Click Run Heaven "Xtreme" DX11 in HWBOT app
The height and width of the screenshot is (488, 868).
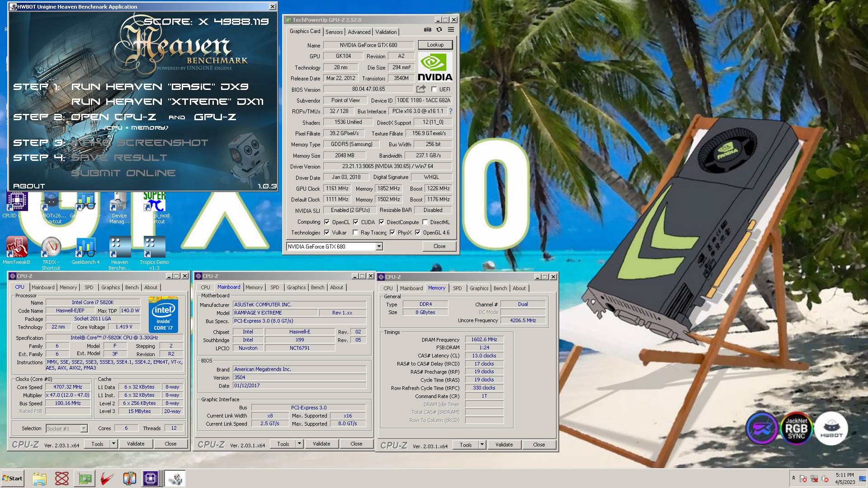click(167, 102)
